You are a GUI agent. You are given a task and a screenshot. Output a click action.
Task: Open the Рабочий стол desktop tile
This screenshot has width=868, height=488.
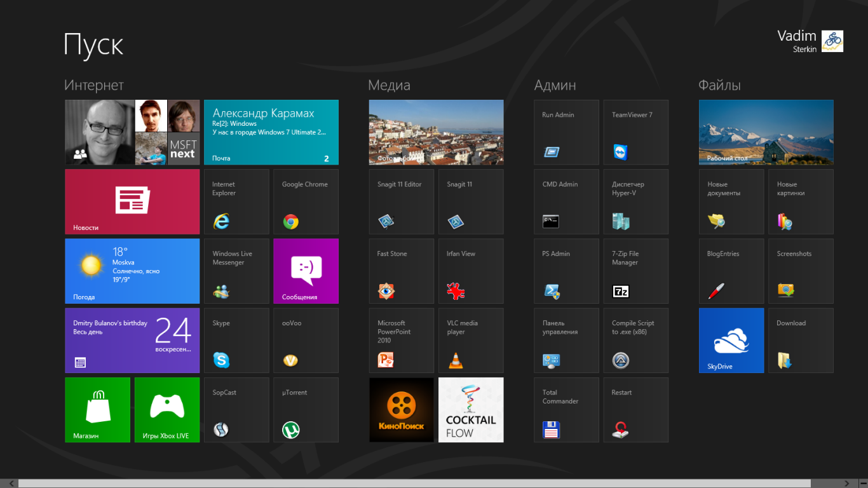766,132
